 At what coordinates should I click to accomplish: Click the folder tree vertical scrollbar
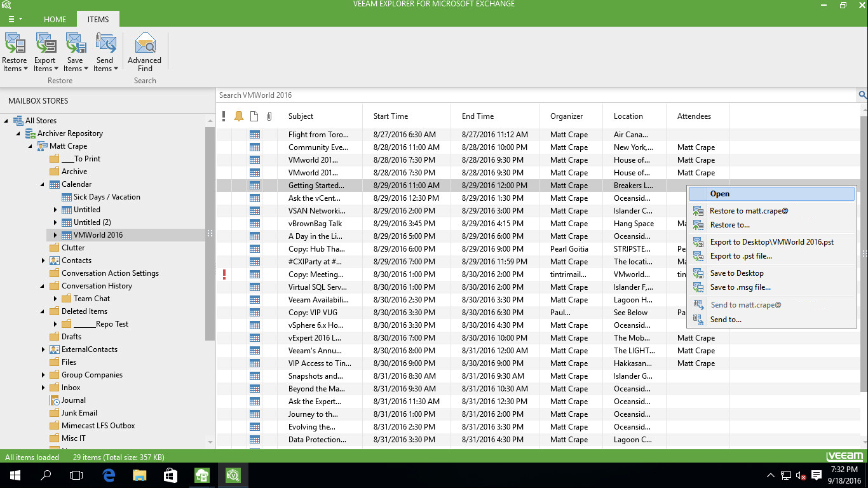210,233
